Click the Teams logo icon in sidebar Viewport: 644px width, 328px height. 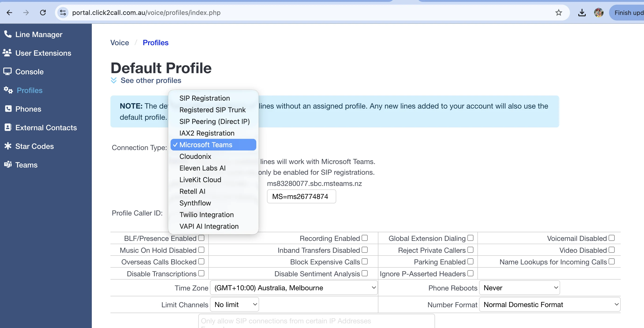(8, 164)
